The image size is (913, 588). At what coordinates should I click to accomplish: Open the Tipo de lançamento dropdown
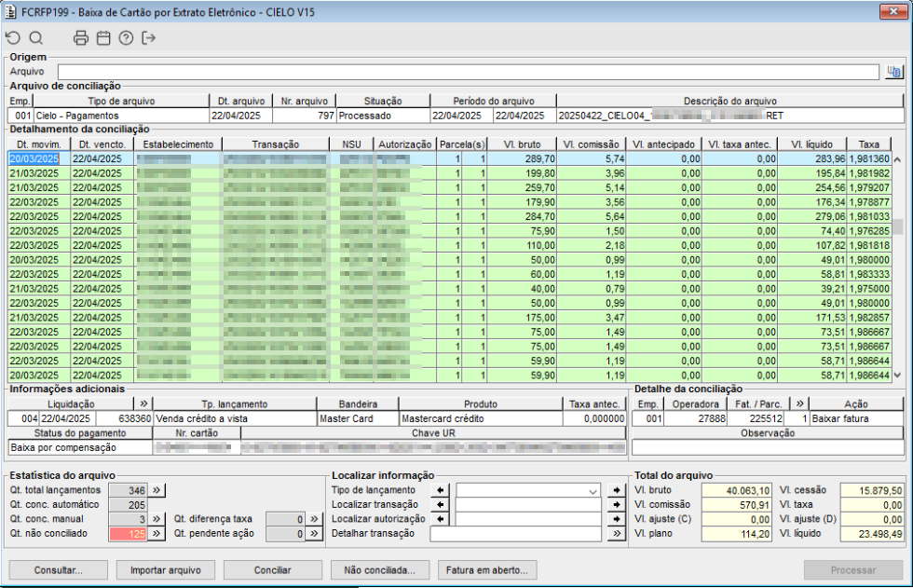click(593, 490)
